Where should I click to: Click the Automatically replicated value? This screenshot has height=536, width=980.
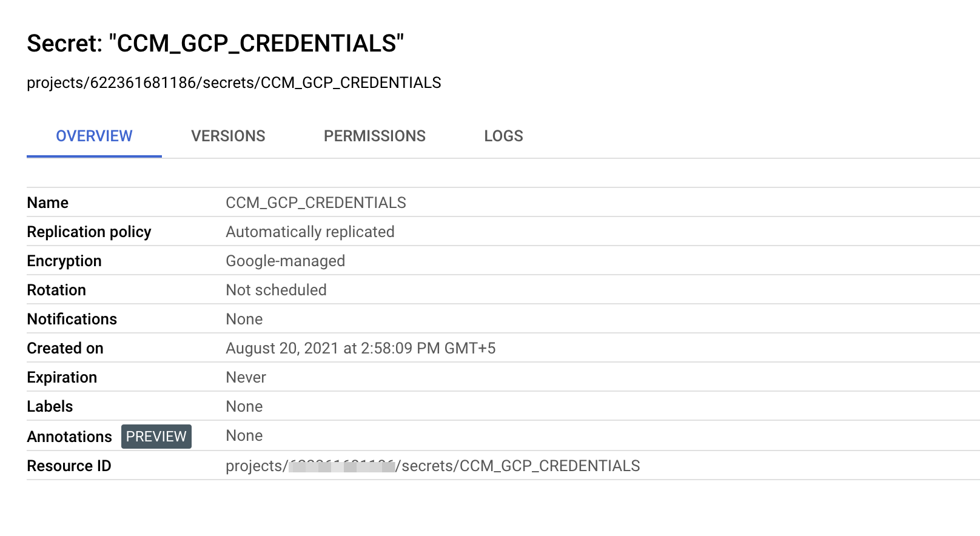point(310,232)
